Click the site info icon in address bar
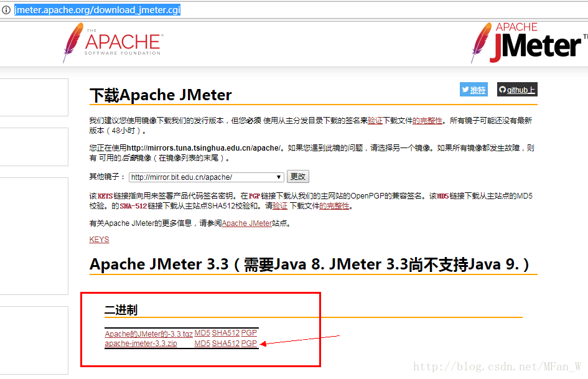 pos(6,10)
